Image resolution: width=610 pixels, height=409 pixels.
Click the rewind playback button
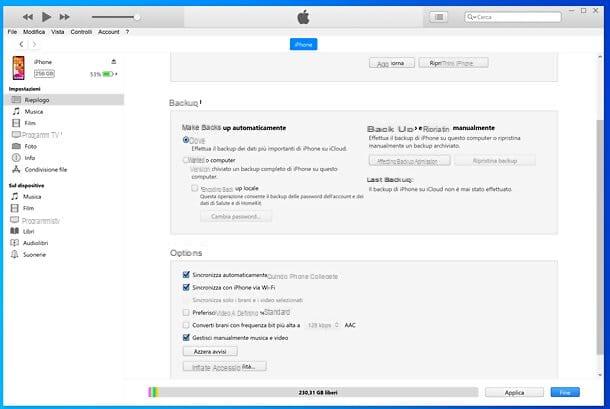28,17
